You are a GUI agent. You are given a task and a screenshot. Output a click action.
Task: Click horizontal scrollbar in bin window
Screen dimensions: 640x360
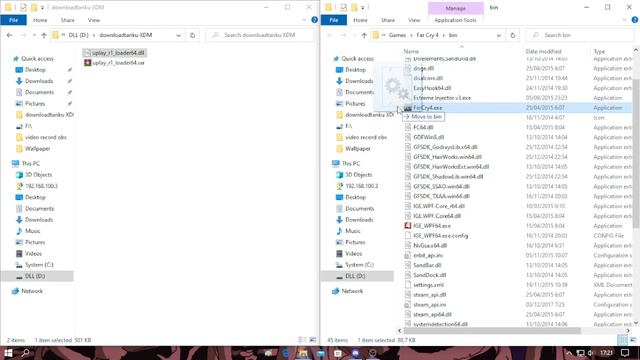[x=492, y=331]
